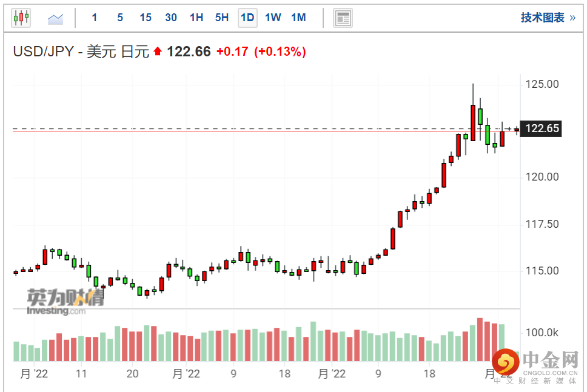This screenshot has height=392, width=587.
Task: Change chart to 1W weekly view
Action: (x=273, y=18)
